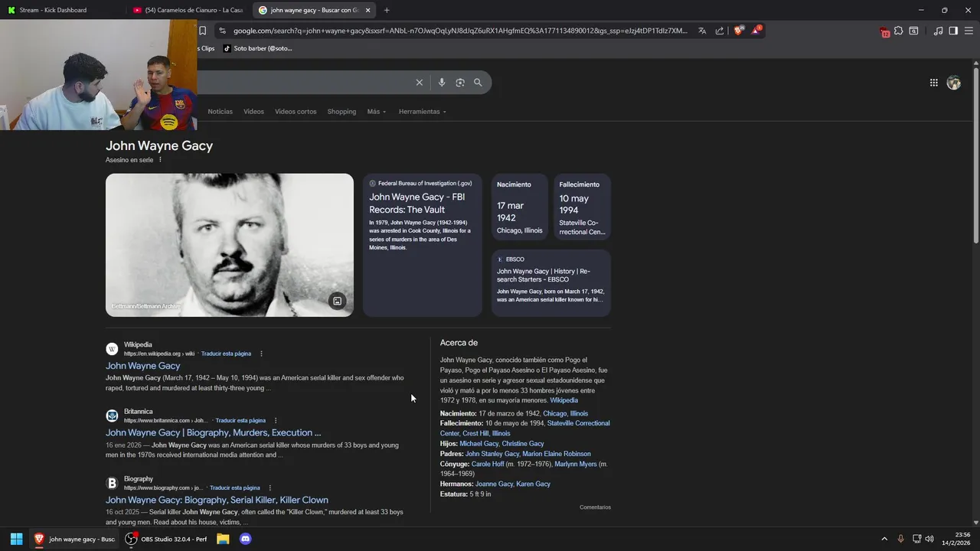Click the magnifier search icon

point(478,83)
